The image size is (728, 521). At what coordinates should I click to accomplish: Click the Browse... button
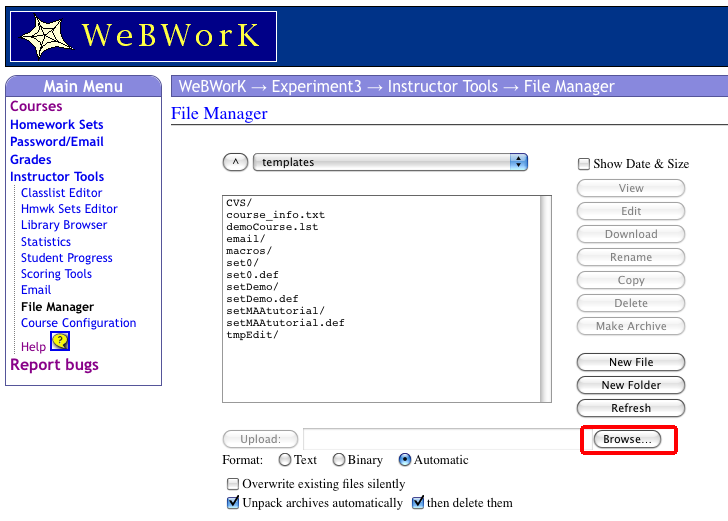(627, 439)
